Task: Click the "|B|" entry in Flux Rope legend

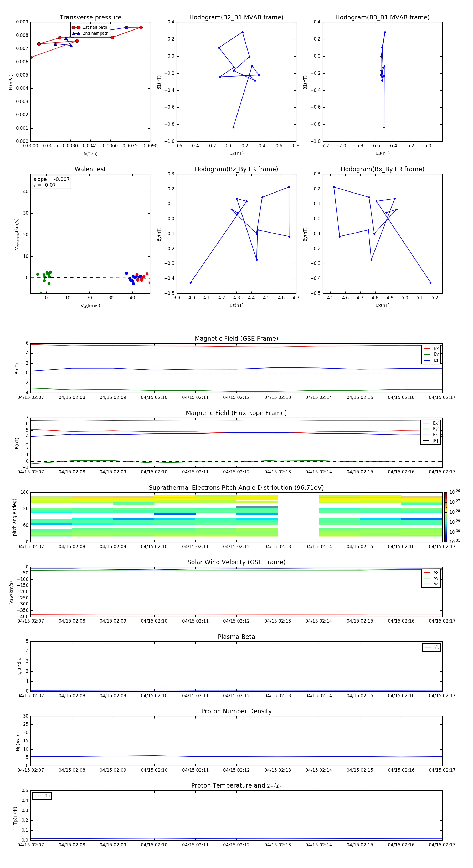Action: [x=431, y=441]
